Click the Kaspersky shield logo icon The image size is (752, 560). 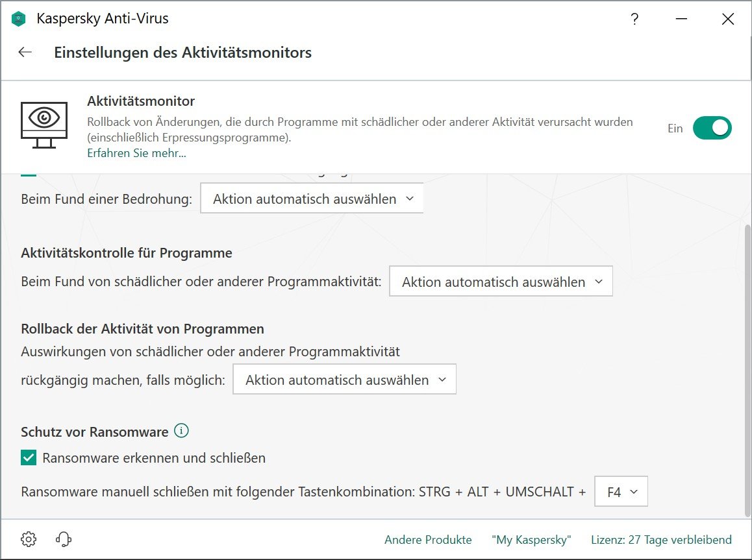(19, 19)
